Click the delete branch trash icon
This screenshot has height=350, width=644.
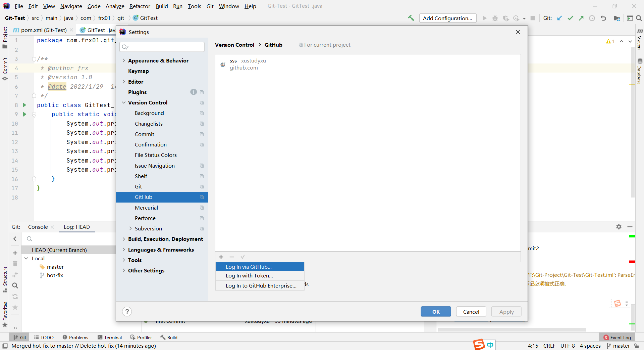coord(15,264)
